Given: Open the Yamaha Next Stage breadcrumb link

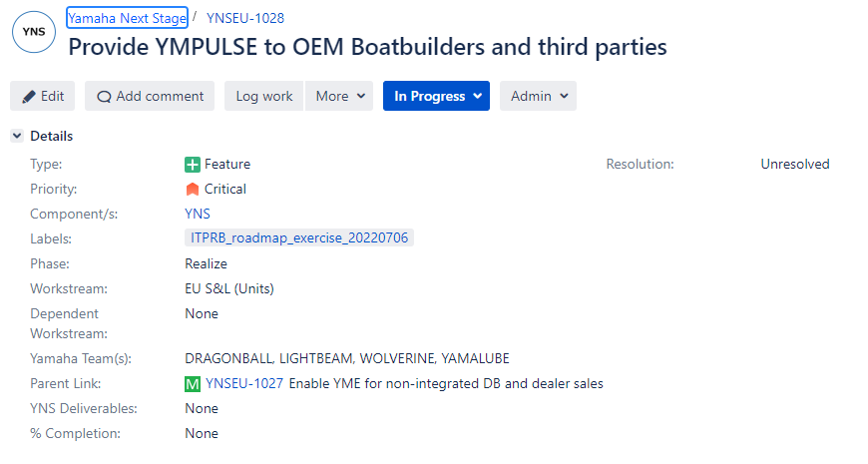Looking at the screenshot, I should [x=128, y=18].
